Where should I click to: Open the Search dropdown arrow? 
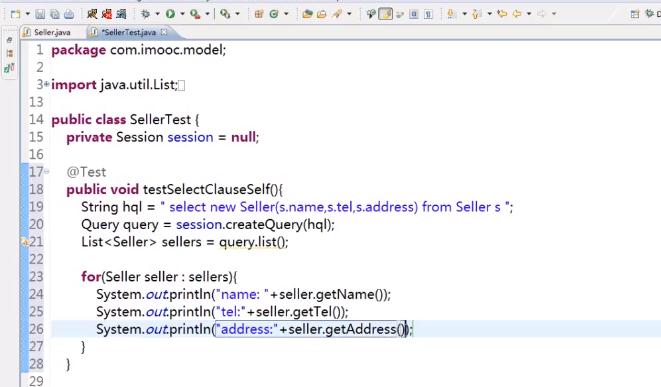click(x=349, y=14)
